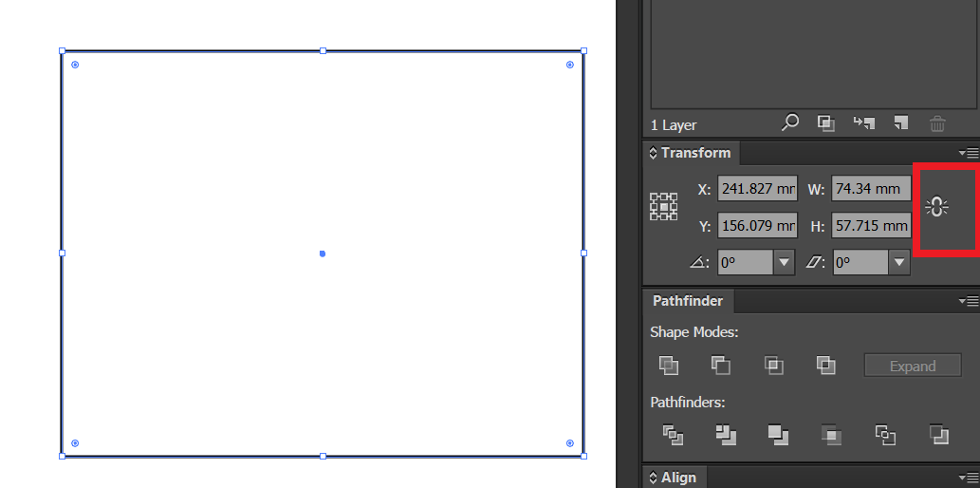Click the bottom-center bounding box handle
The height and width of the screenshot is (488, 980).
324,456
